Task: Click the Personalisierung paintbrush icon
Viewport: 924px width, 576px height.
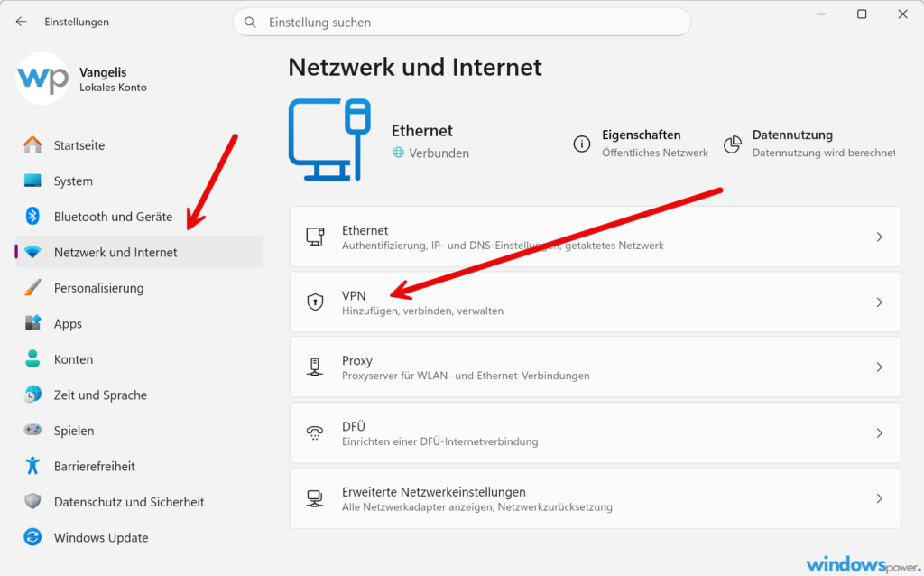Action: (32, 288)
